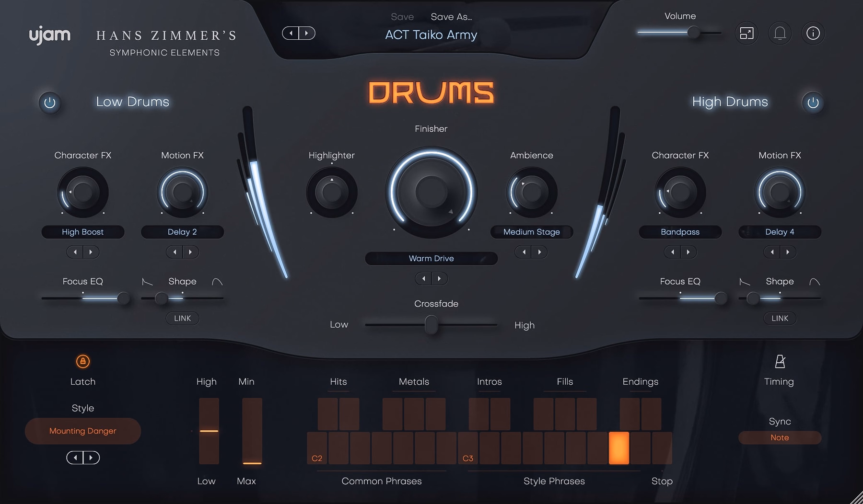Select previous mode under Delay 4

(772, 252)
